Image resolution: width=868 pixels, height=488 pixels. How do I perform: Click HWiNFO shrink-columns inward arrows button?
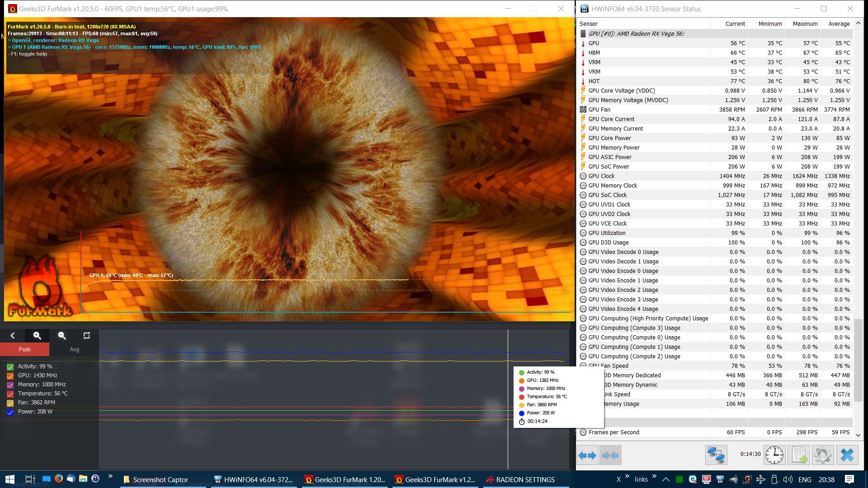pyautogui.click(x=610, y=455)
